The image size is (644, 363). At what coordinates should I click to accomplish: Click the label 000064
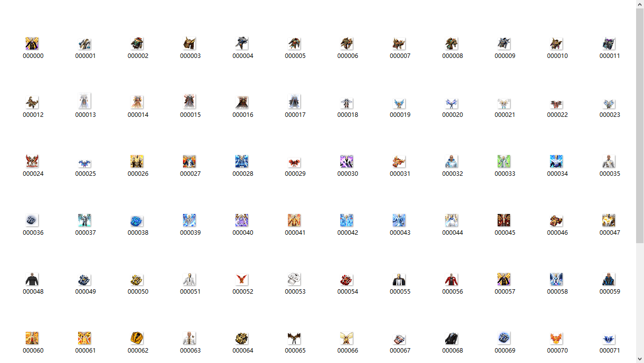pos(243,351)
